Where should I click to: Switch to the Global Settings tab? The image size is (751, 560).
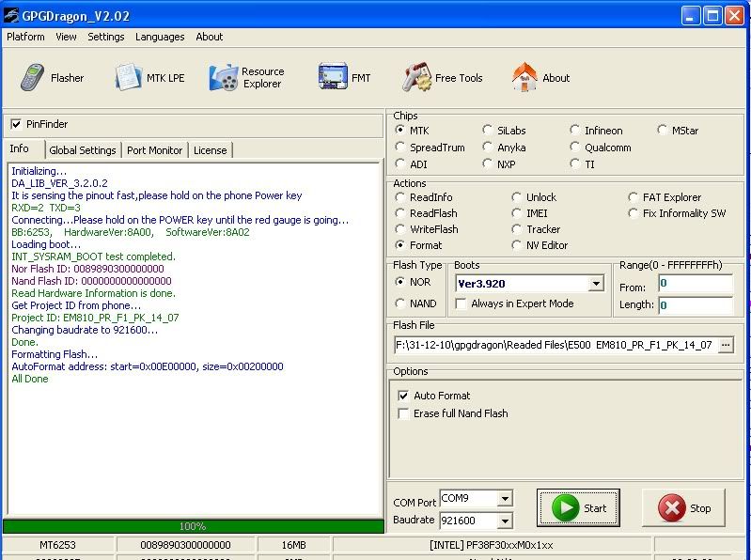83,150
